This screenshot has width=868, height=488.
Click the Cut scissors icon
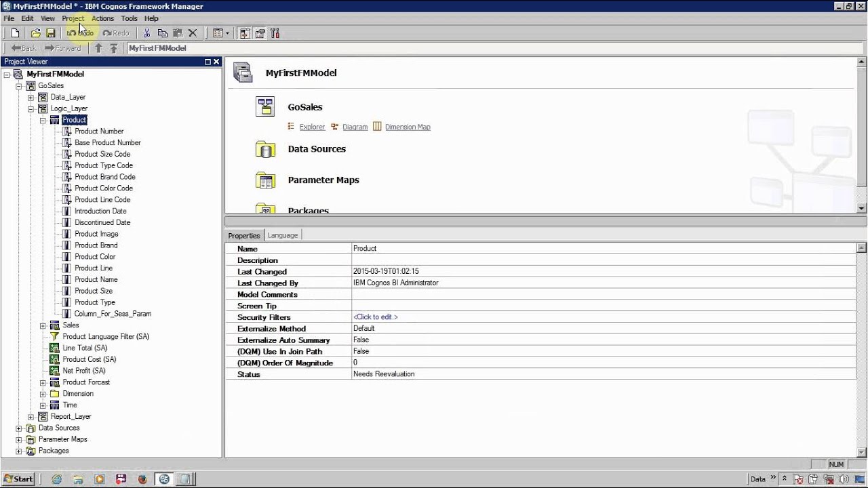[x=147, y=33]
